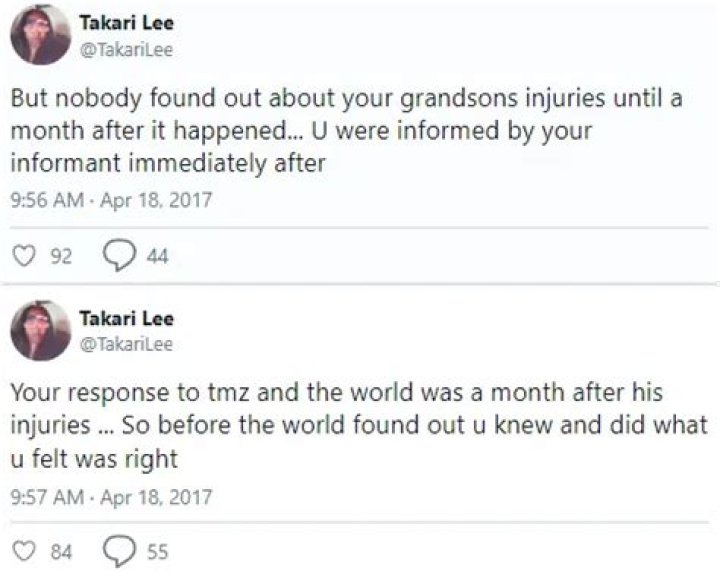
Task: Open Takari Lee's avatar on the 9:56 AM tweet
Action: (x=40, y=37)
